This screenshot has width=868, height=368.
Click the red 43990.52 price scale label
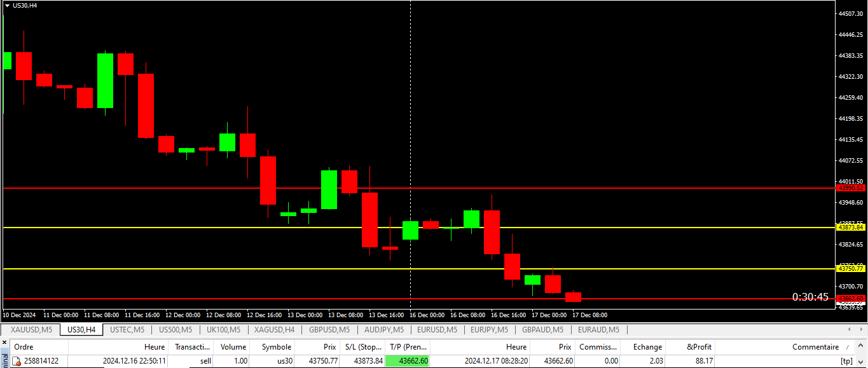(x=851, y=188)
